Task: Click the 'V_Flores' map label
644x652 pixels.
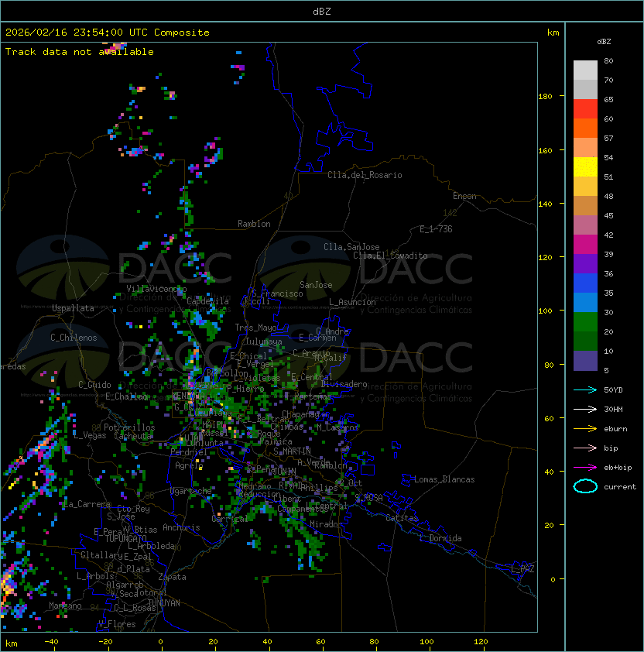Action: 117,624
